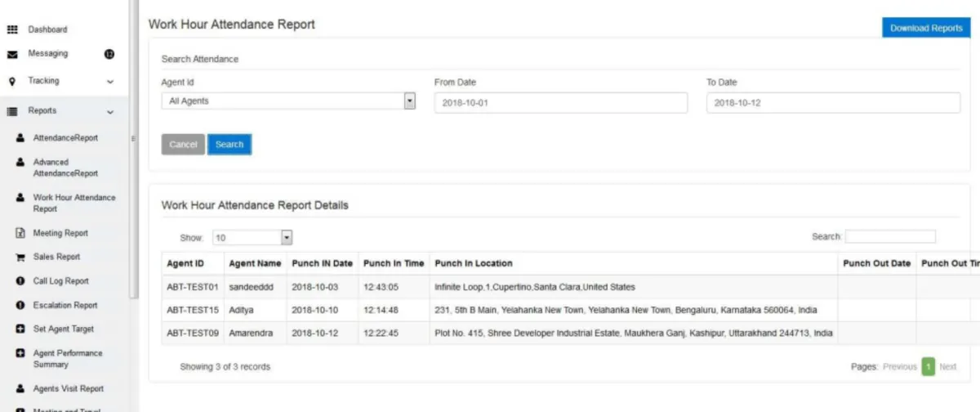This screenshot has height=412, width=980.
Task: Click the From Date input field
Action: (x=560, y=103)
